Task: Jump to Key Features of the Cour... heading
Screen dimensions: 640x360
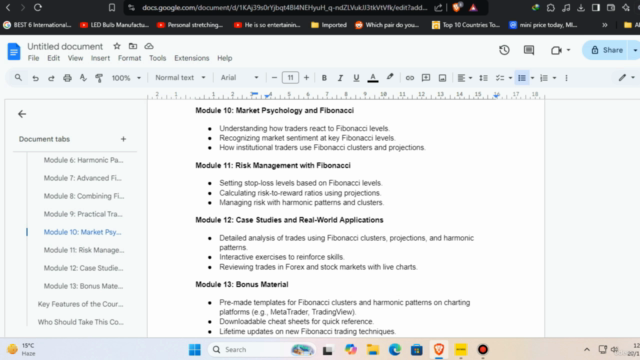Action: point(80,304)
